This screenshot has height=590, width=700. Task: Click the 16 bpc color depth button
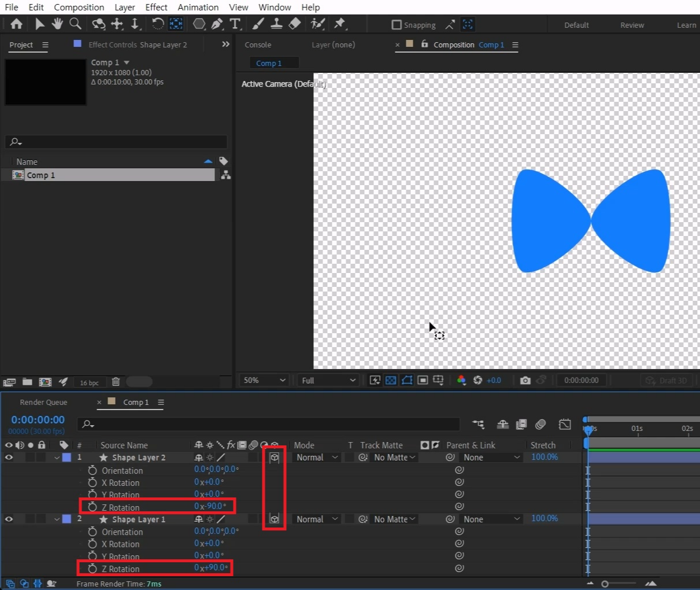[x=89, y=382]
